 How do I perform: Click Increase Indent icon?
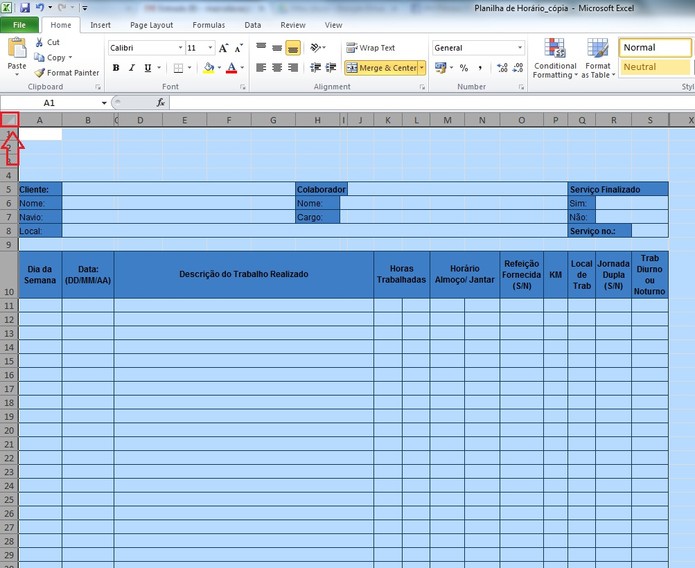331,68
